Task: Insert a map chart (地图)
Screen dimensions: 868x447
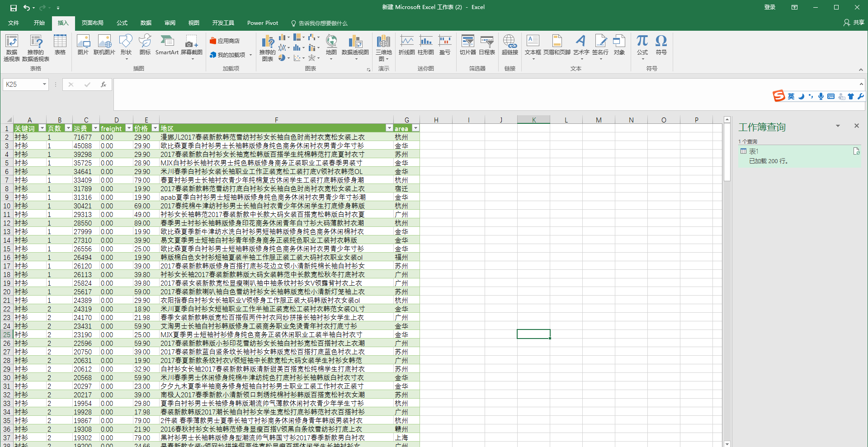Action: click(x=331, y=47)
